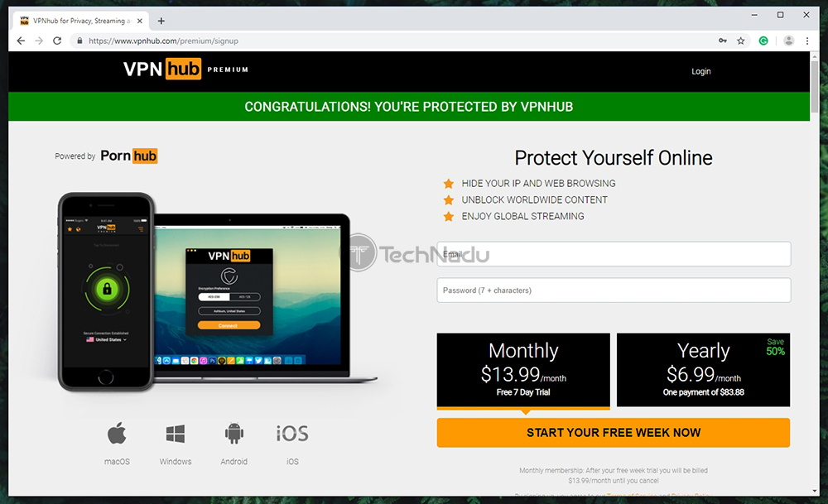The width and height of the screenshot is (828, 504).
Task: Click the Grammarly extension icon
Action: tap(763, 41)
